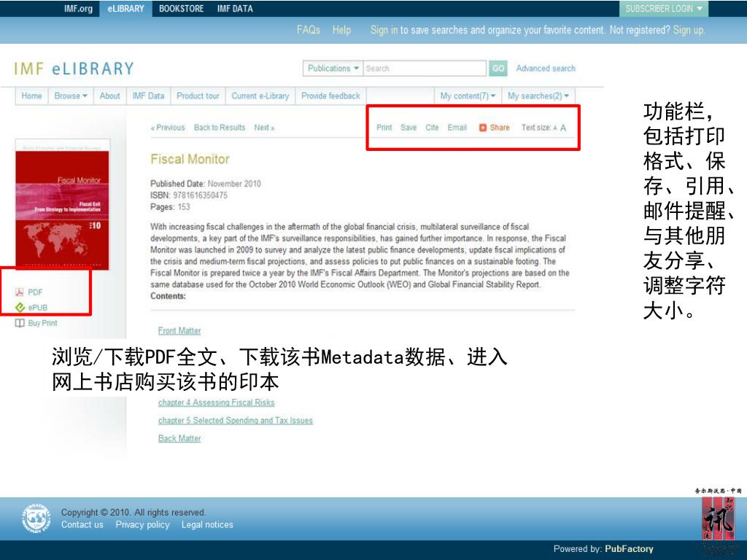Switch to the eLIBRARY tab
The image size is (747, 560).
click(125, 9)
